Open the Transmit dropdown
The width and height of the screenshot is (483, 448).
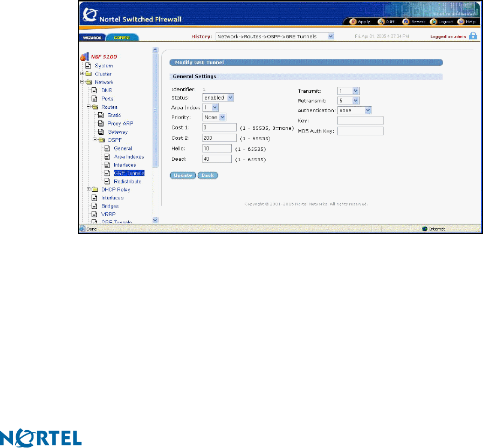[355, 91]
